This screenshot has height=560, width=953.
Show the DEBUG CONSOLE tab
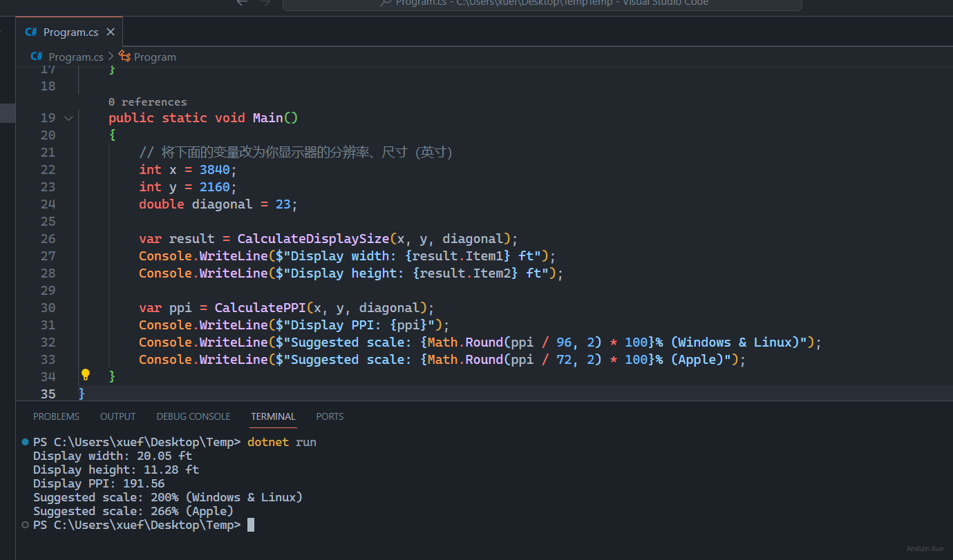(x=194, y=416)
